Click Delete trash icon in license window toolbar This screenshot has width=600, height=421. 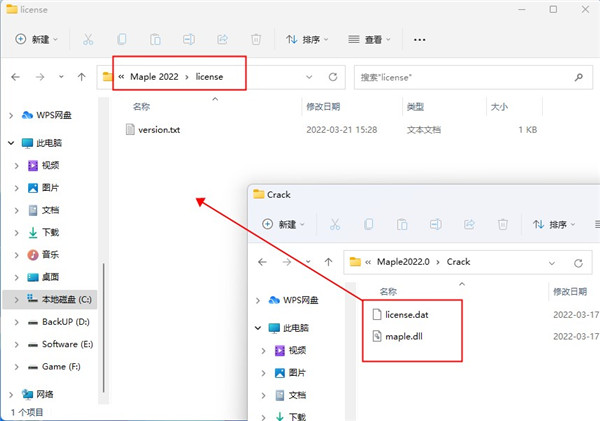tap(256, 39)
